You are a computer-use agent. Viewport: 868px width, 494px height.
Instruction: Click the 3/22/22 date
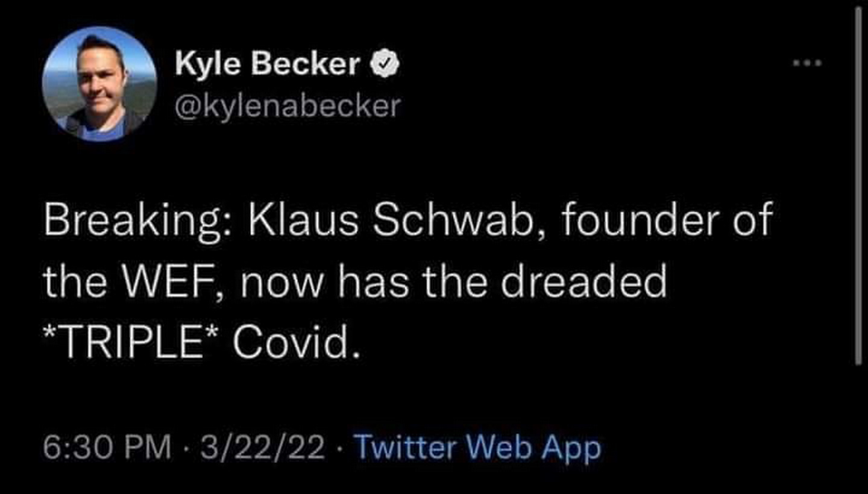click(x=264, y=448)
